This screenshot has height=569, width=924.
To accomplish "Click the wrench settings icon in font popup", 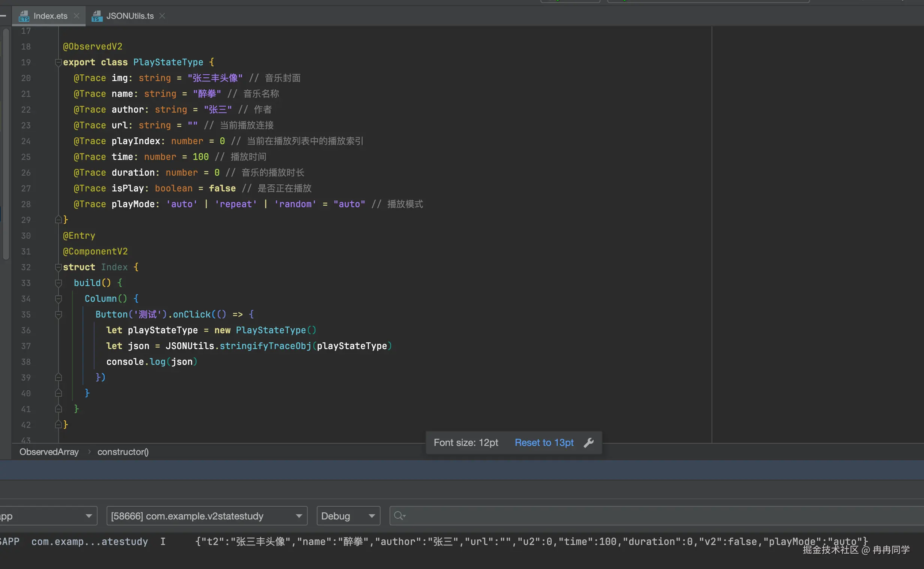I will tap(589, 443).
